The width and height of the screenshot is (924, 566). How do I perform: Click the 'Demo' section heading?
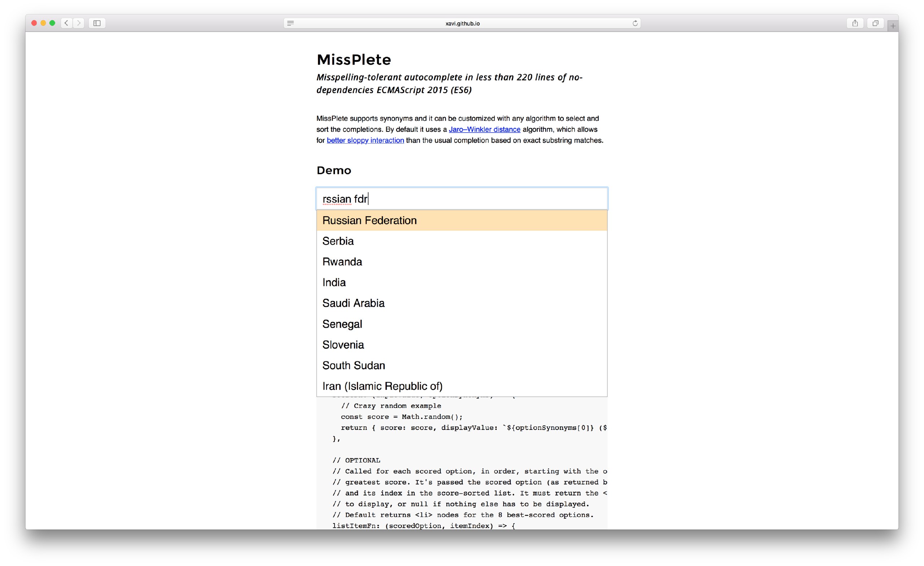[x=334, y=170]
